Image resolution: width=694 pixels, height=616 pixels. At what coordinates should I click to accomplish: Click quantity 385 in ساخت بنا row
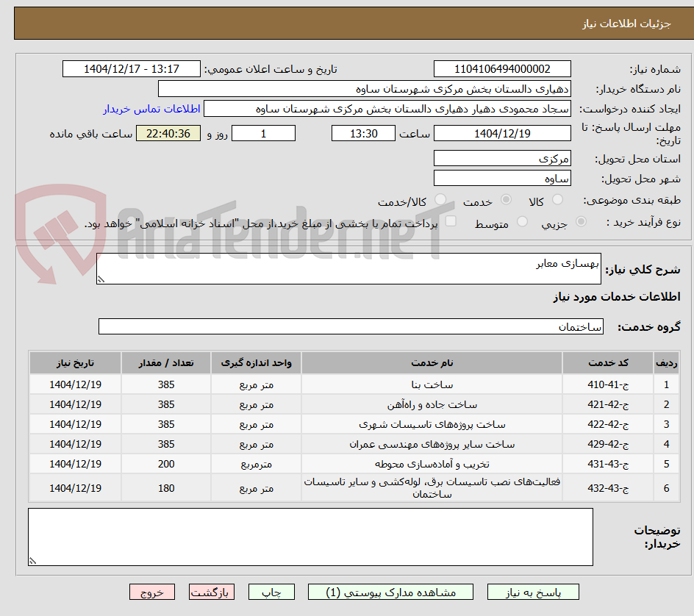pyautogui.click(x=166, y=384)
